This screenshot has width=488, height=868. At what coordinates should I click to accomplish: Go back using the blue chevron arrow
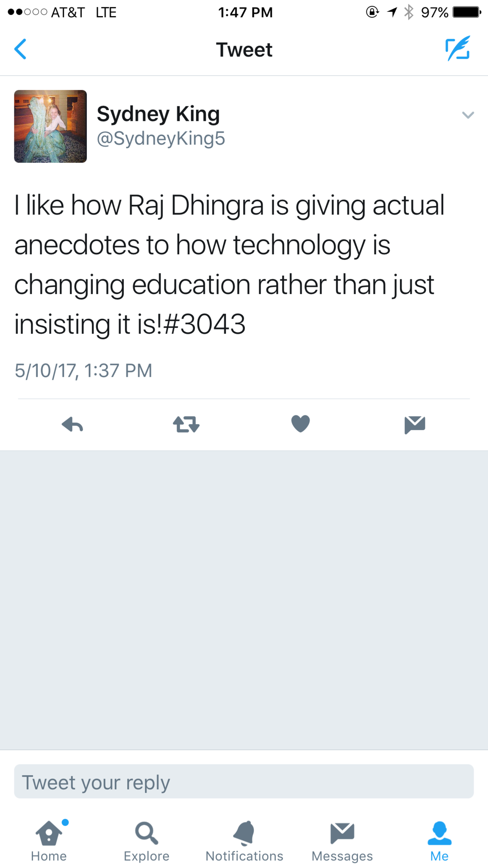coord(20,49)
